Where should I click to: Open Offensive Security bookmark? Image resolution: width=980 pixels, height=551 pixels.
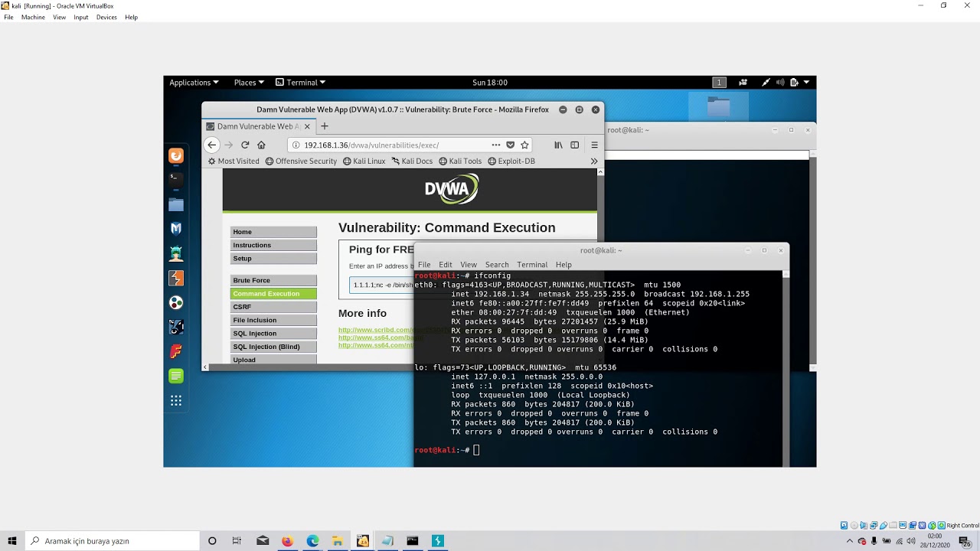pyautogui.click(x=301, y=161)
